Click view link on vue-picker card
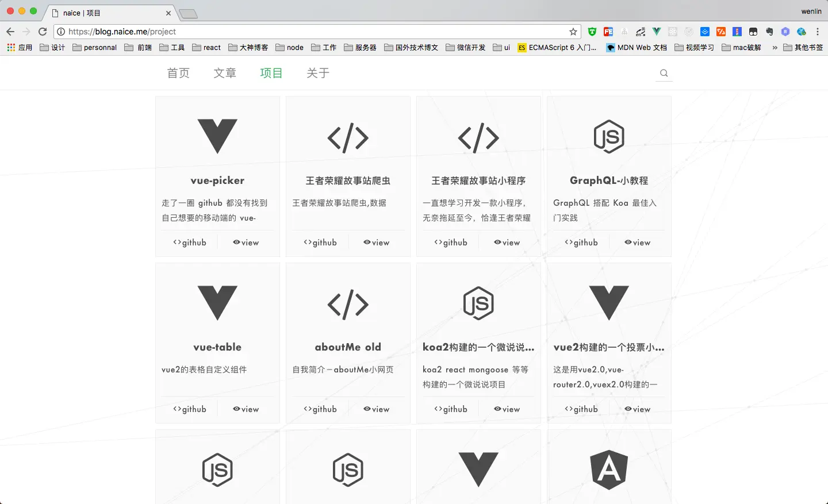Screen dimensions: 828x504 (246, 243)
